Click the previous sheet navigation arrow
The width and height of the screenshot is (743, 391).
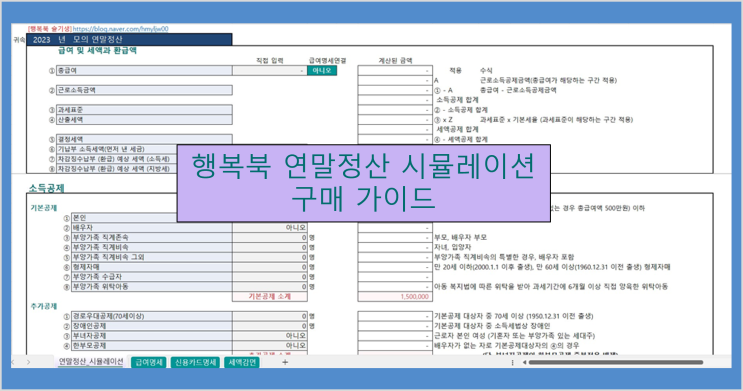[13, 362]
